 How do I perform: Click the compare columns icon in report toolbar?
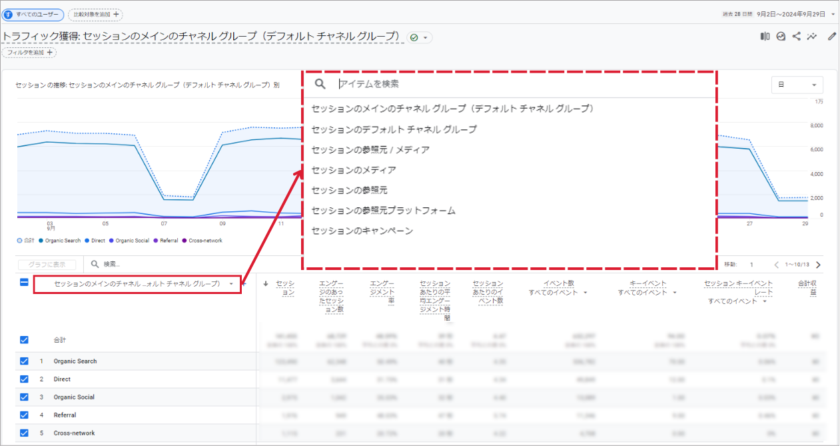[x=765, y=36]
